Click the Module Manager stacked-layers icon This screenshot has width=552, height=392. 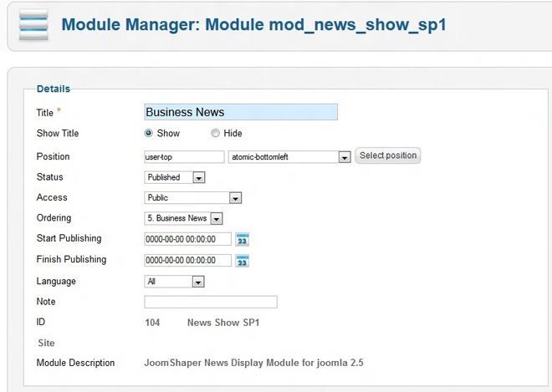pos(31,26)
